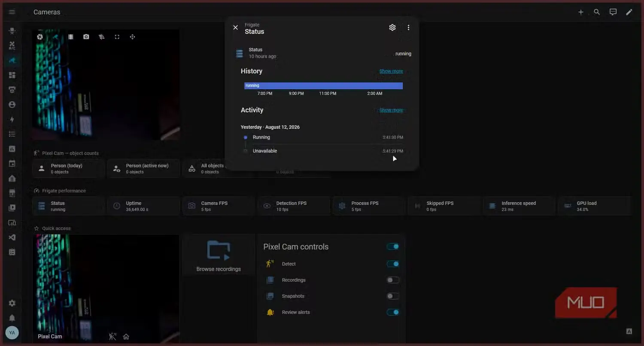Viewport: 644px width, 346px height.
Task: Open the Person (active now) card
Action: pyautogui.click(x=143, y=169)
